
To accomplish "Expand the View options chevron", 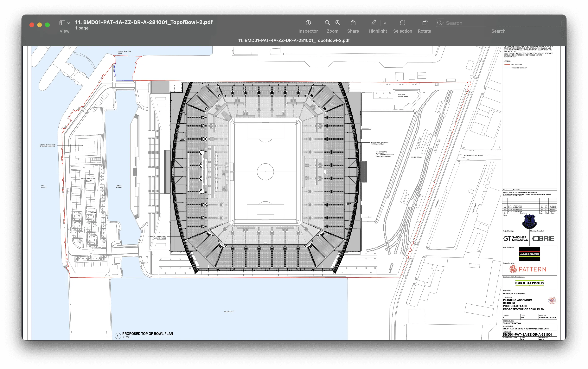I will pyautogui.click(x=69, y=23).
